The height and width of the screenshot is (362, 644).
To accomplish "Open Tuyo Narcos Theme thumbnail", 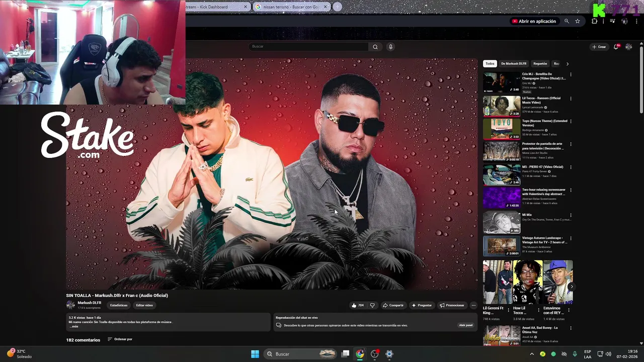I will [502, 129].
